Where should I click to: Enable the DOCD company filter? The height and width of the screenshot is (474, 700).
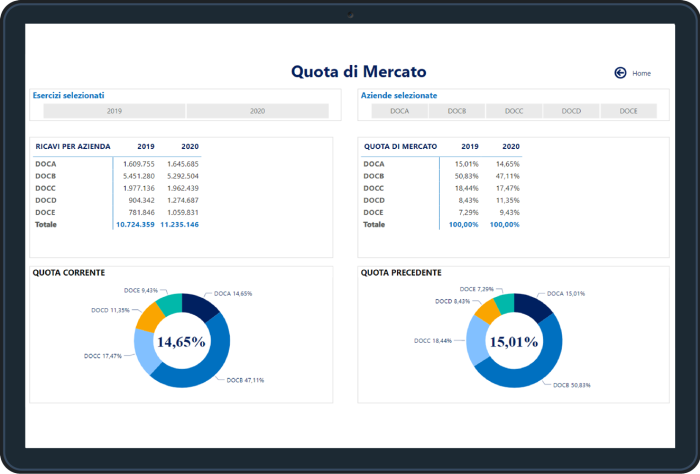click(x=571, y=111)
